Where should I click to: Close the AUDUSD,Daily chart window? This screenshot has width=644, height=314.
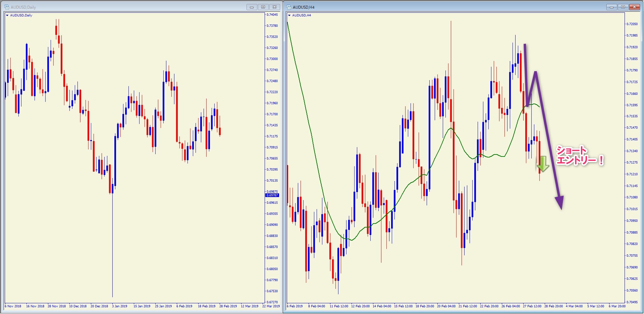274,7
